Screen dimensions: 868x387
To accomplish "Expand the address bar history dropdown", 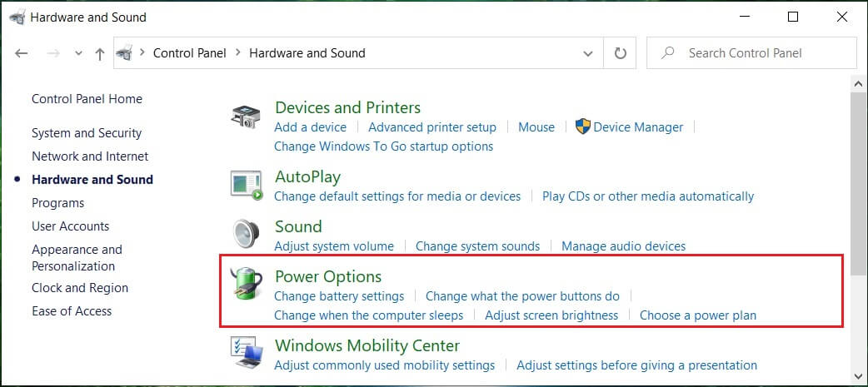I will (x=588, y=53).
